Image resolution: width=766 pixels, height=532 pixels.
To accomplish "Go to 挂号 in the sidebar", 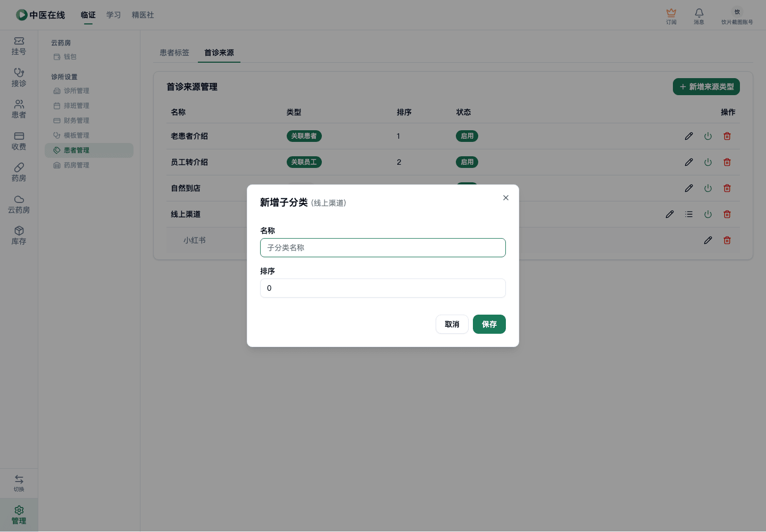I will [19, 46].
